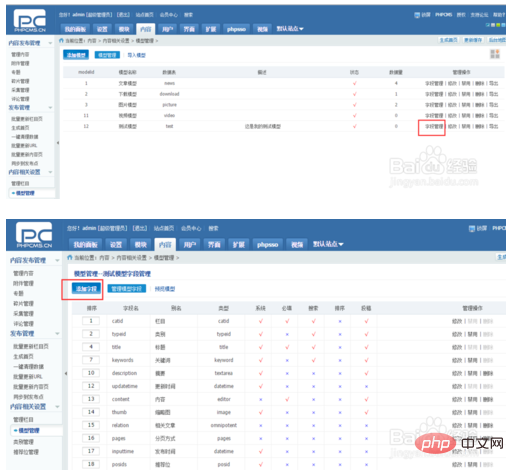
Task: Open 字段管理 for the test model row
Action: [434, 126]
